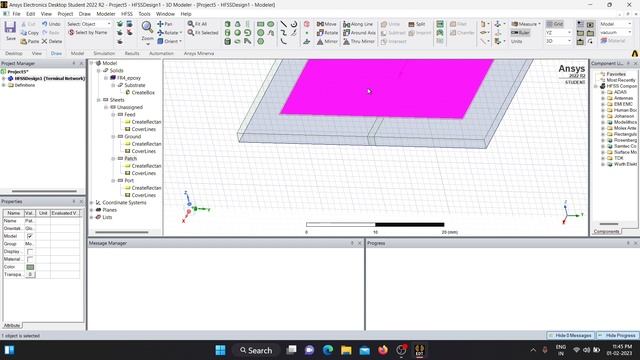Screen dimensions: 640x360
Task: Select the Attribute tab in Properties
Action: click(x=11, y=325)
